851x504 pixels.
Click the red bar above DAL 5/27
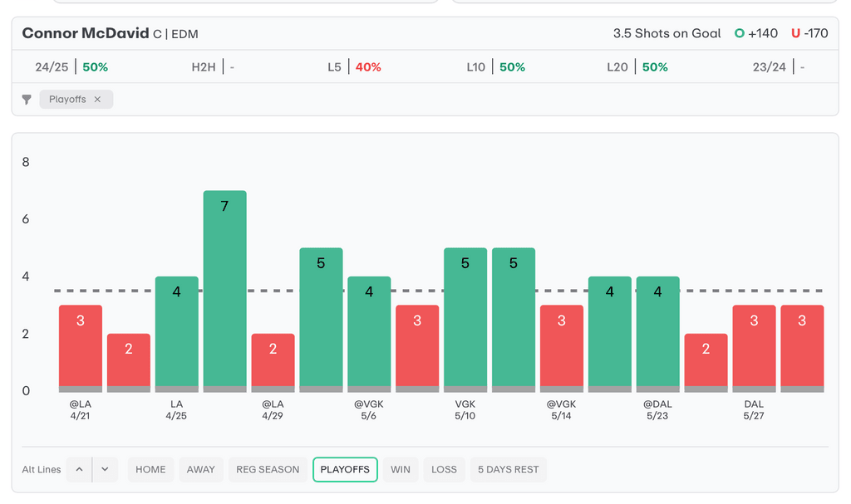754,348
